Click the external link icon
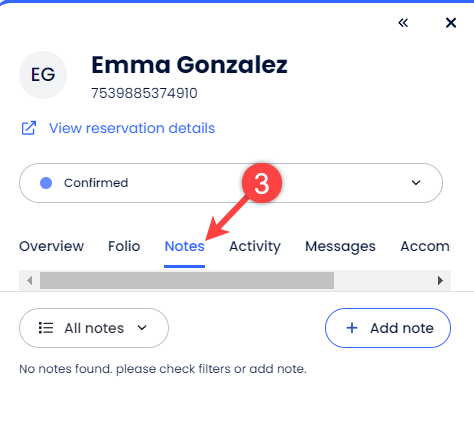The height and width of the screenshot is (422, 474). click(29, 128)
